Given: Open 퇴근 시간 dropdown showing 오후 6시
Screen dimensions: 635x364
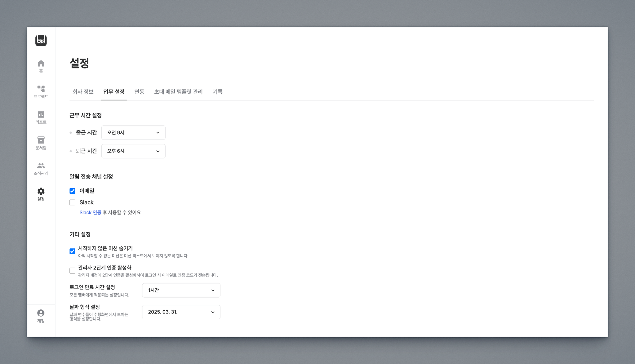Looking at the screenshot, I should tap(133, 151).
